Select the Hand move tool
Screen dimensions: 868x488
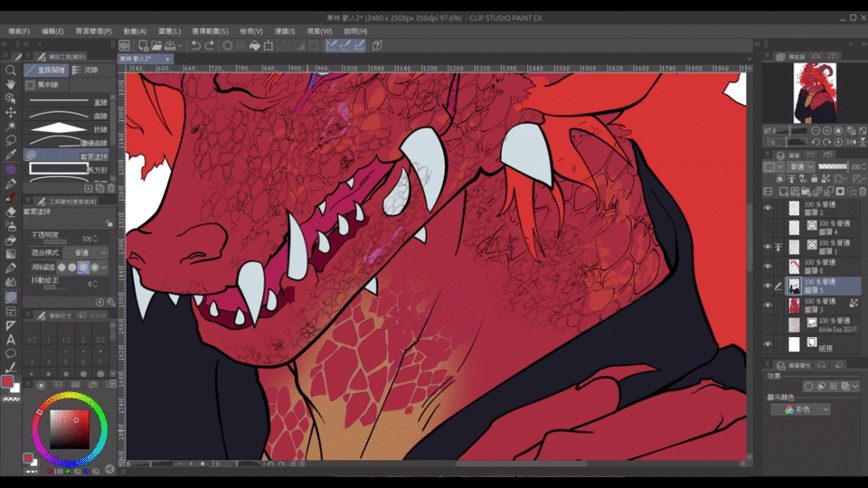pyautogui.click(x=11, y=84)
